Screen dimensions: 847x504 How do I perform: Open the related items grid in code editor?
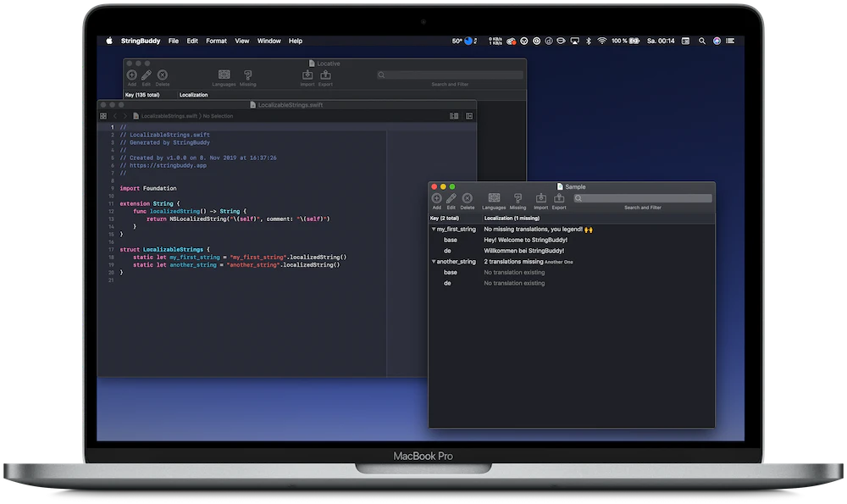tap(103, 116)
